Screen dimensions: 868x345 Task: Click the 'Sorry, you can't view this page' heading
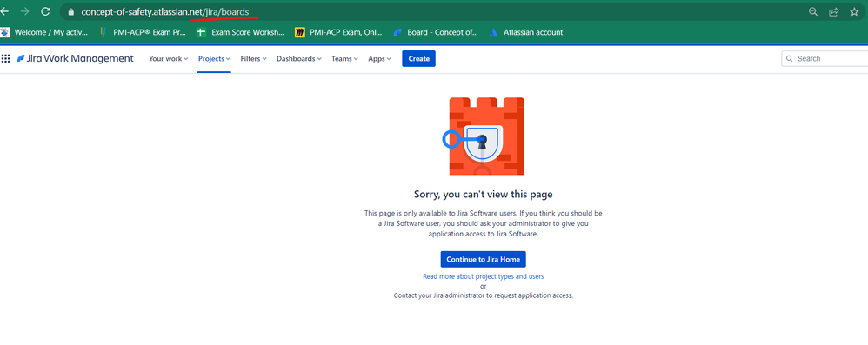pos(484,194)
